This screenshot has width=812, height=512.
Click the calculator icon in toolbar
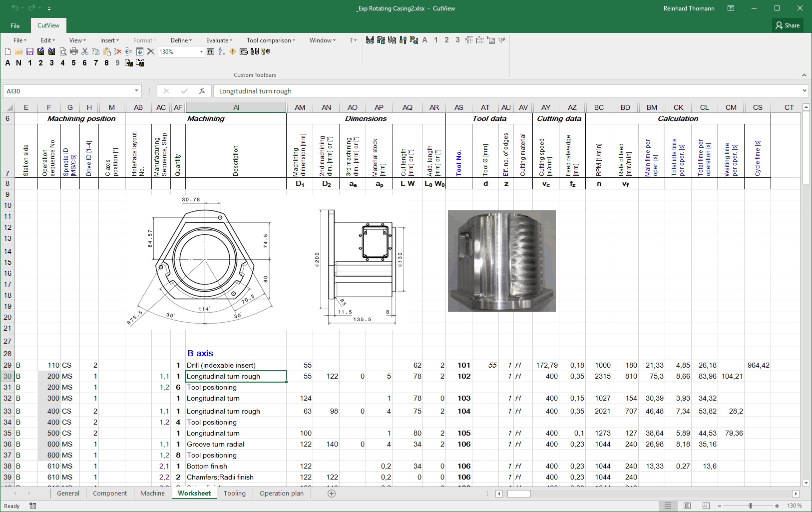pyautogui.click(x=211, y=51)
